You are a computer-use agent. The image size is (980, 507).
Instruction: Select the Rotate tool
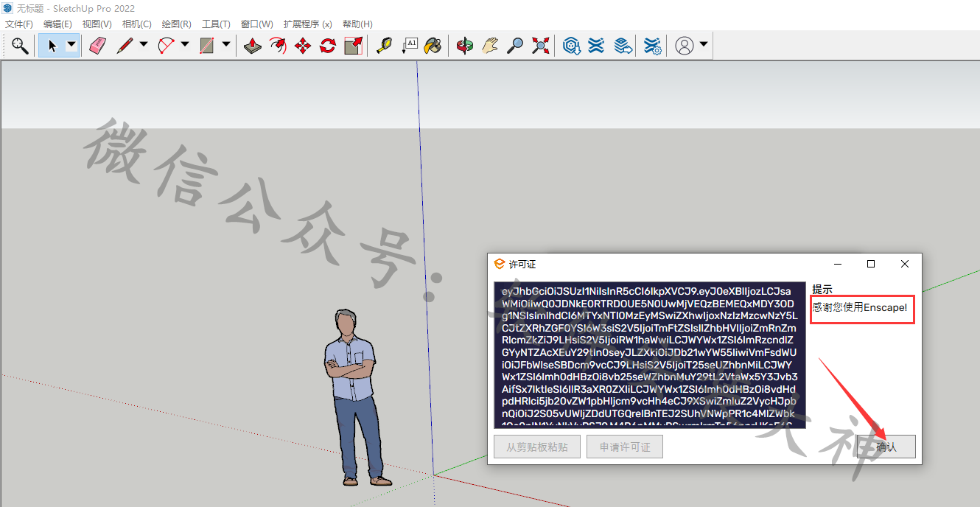[328, 46]
